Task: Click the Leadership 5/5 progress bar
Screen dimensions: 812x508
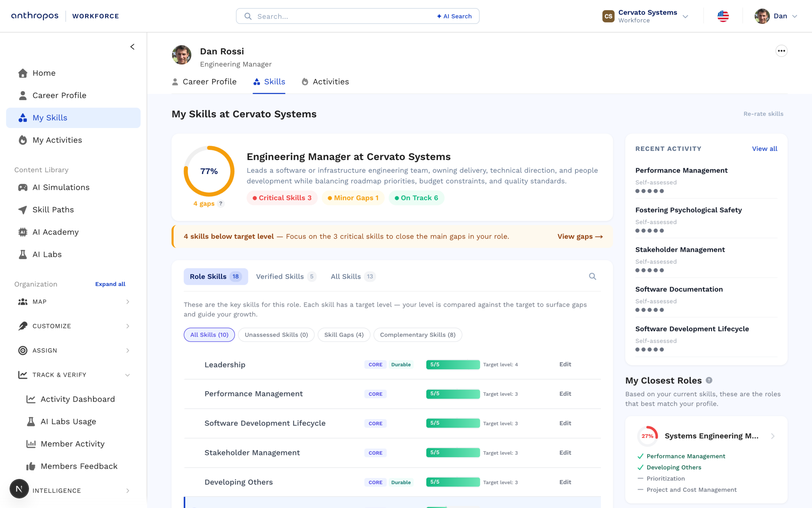Action: (x=453, y=364)
